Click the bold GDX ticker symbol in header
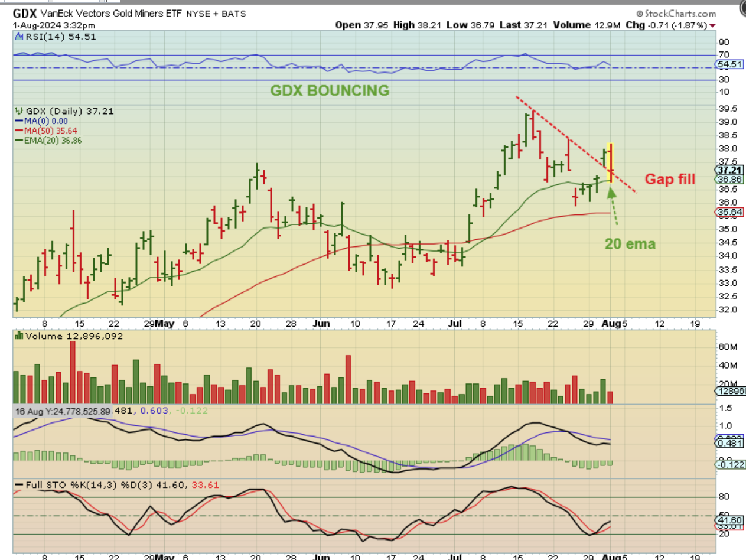746x560 pixels. coord(25,13)
